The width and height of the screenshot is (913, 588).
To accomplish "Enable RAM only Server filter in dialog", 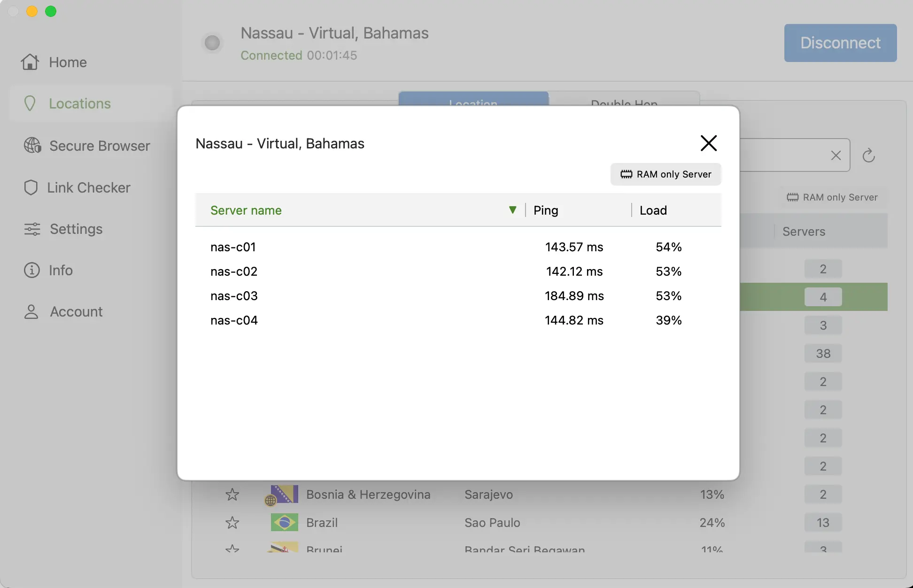I will pyautogui.click(x=665, y=174).
